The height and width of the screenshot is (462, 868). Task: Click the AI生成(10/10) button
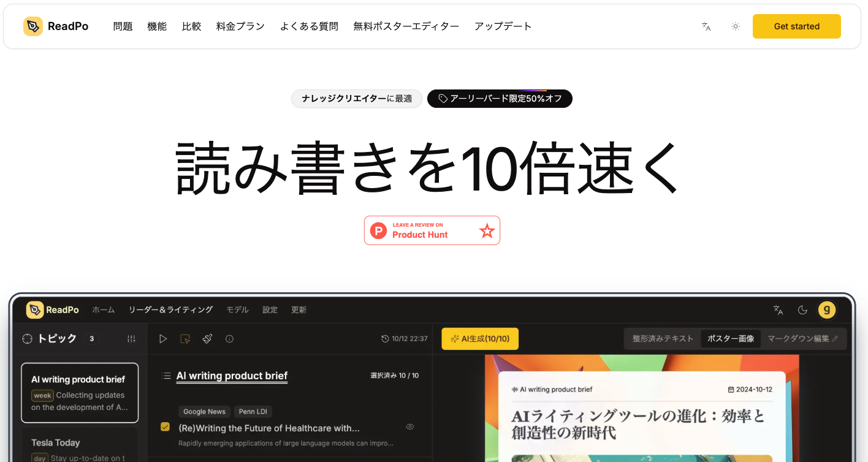[480, 339]
